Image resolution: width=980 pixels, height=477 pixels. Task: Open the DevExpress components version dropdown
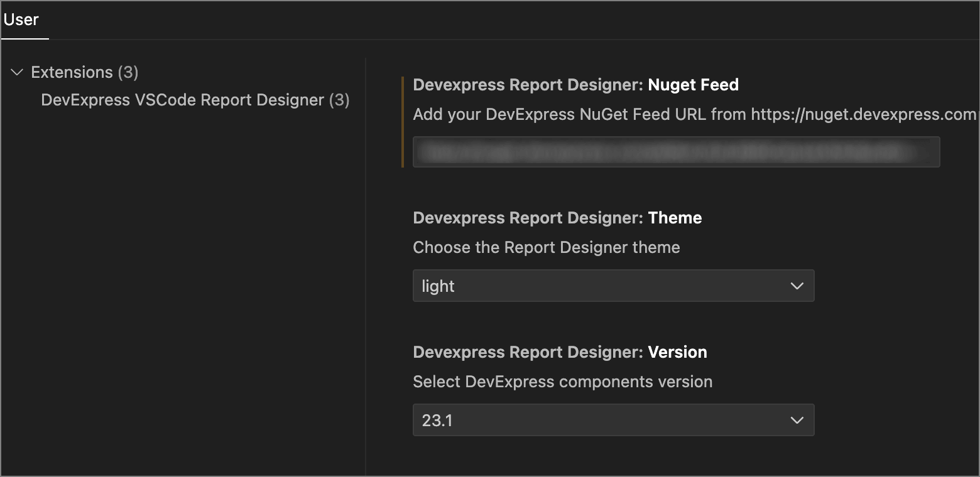click(613, 420)
